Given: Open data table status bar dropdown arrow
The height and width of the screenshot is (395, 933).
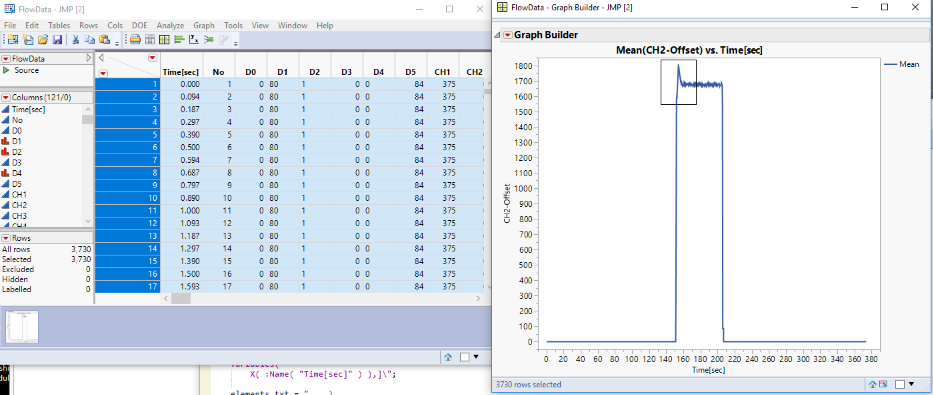Looking at the screenshot, I should (476, 357).
